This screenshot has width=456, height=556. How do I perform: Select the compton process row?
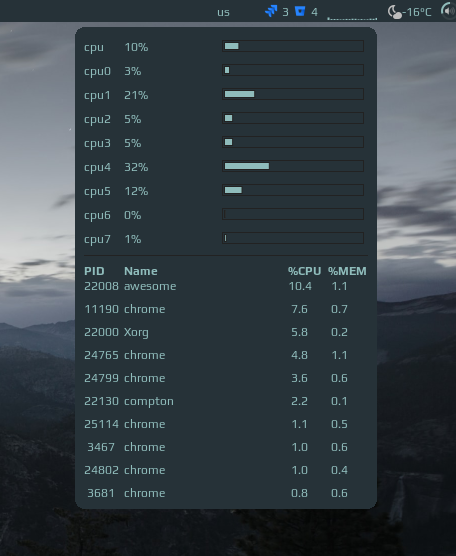(x=226, y=401)
